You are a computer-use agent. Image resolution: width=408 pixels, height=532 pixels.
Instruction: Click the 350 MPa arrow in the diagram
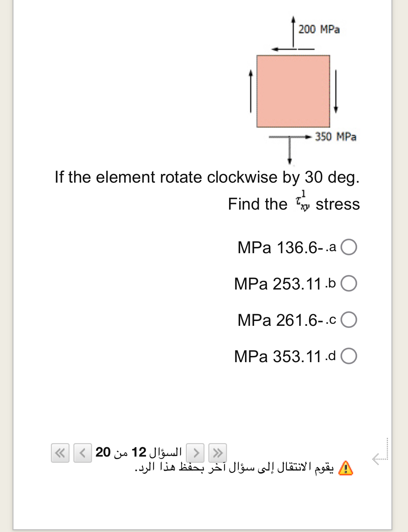(291, 137)
